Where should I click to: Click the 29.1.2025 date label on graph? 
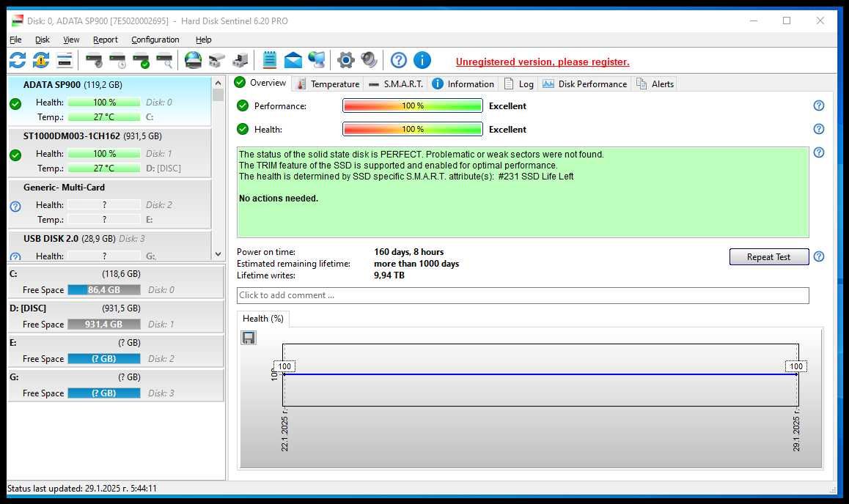(x=796, y=430)
